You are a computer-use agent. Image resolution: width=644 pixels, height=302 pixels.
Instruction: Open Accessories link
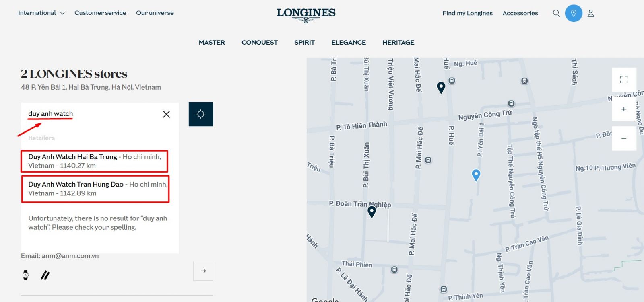click(x=520, y=13)
